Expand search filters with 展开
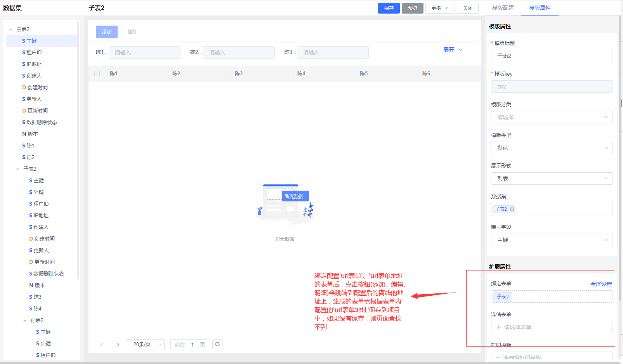 (453, 50)
